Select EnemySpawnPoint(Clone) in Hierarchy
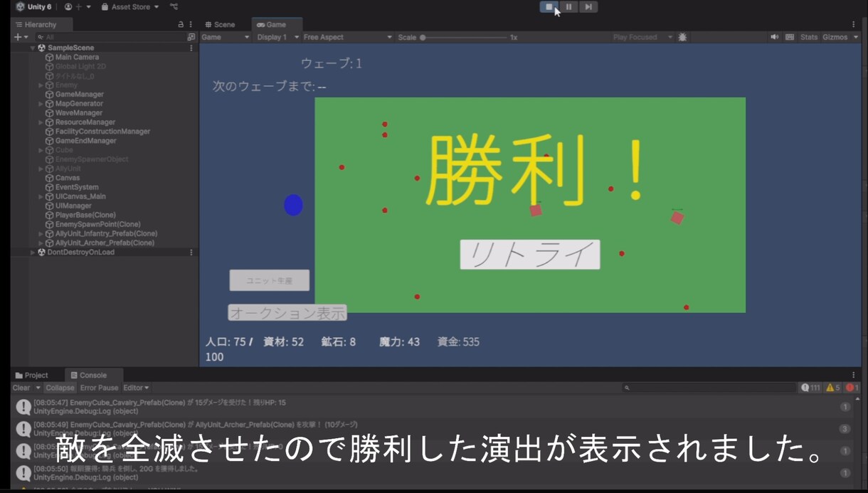This screenshot has width=868, height=493. point(97,224)
